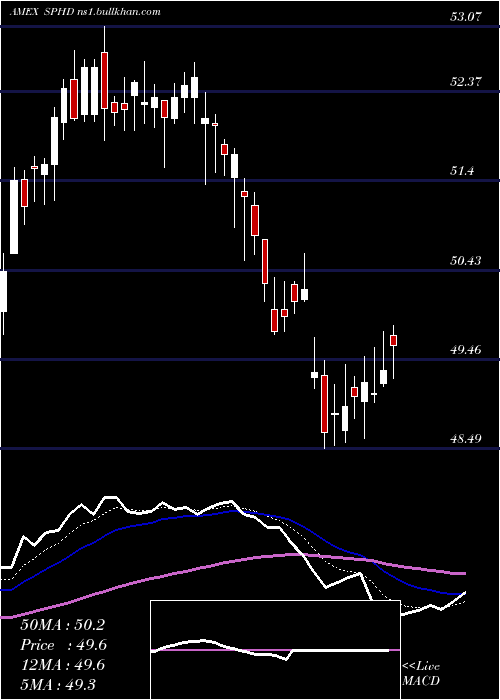Screen dimensions: 500x700
Task: Click the 52.37 price level label
Action: pyautogui.click(x=467, y=82)
